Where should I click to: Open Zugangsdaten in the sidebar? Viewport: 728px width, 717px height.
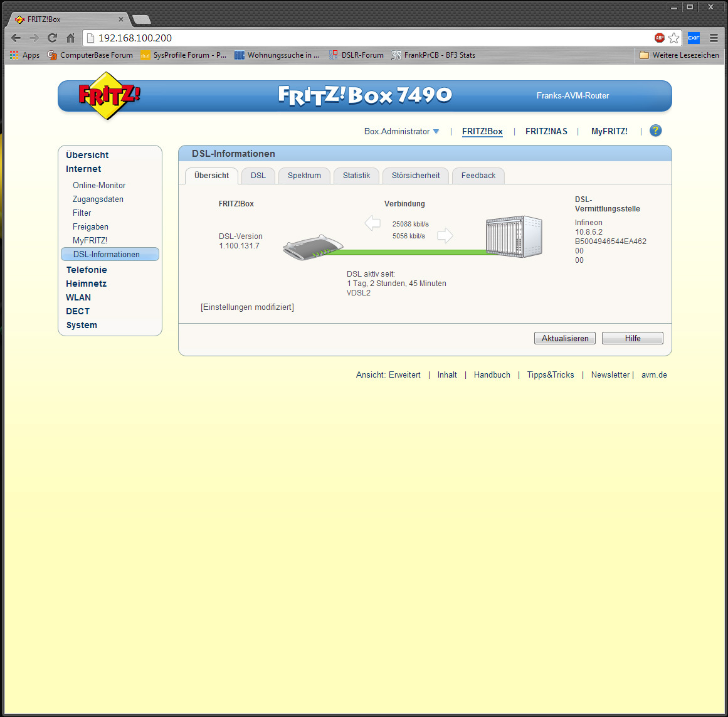click(98, 199)
